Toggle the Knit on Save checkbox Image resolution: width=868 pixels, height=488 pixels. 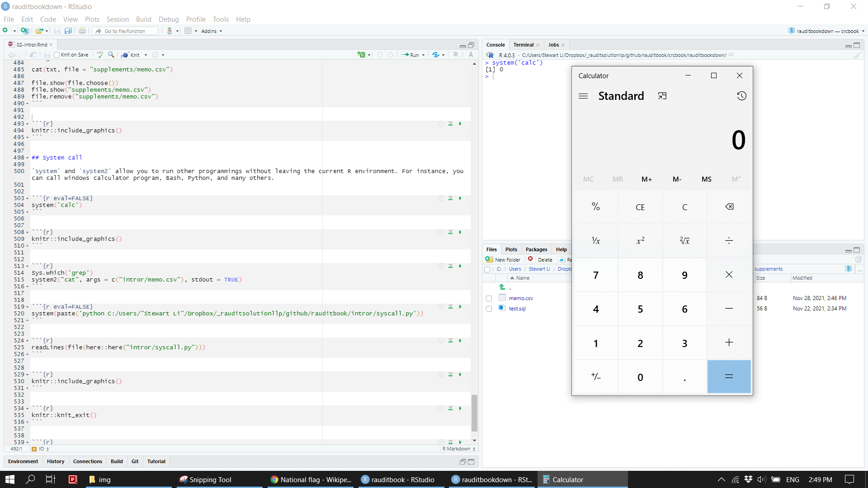click(x=56, y=55)
